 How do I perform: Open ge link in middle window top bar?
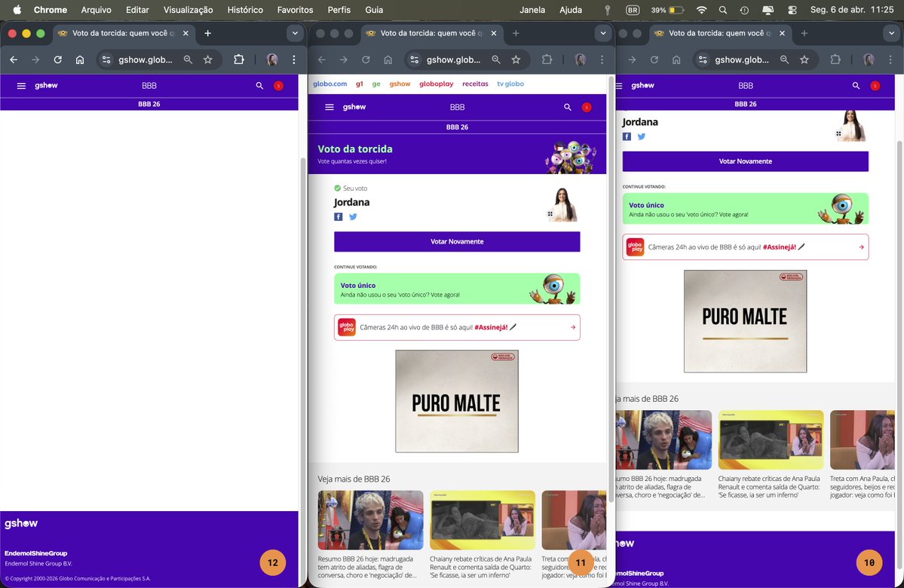tap(376, 84)
